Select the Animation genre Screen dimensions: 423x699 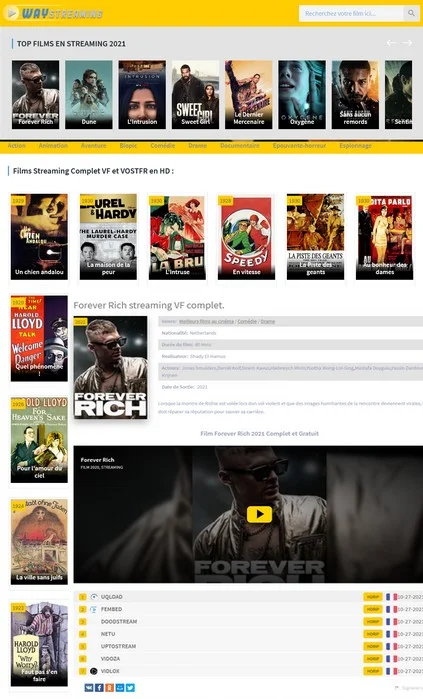tap(53, 146)
